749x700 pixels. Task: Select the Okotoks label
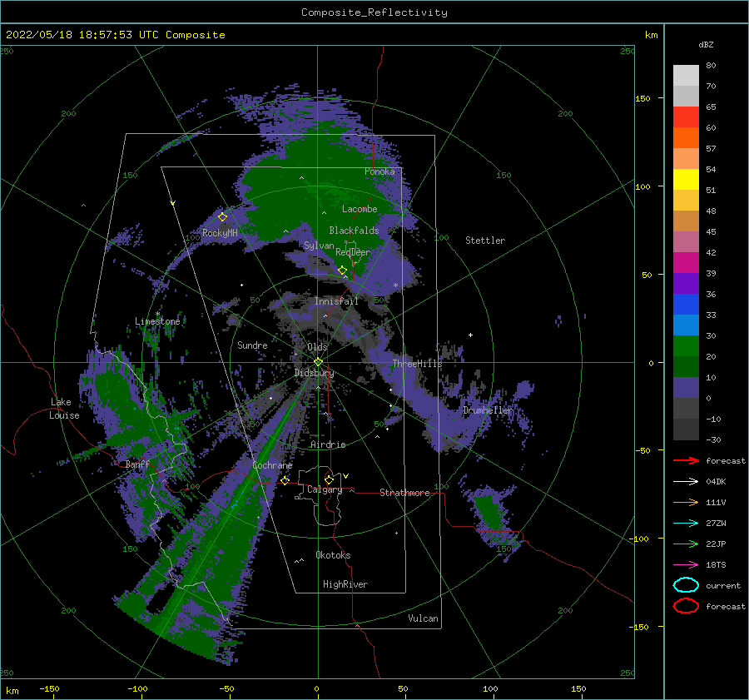pyautogui.click(x=333, y=555)
